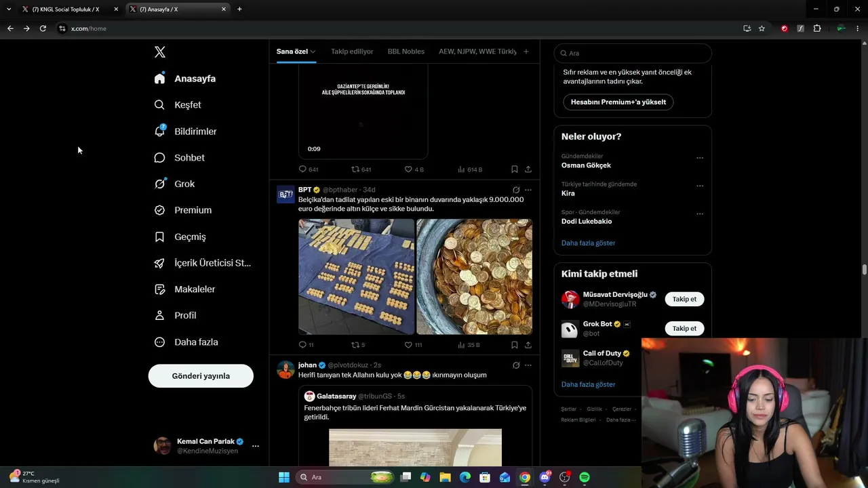The height and width of the screenshot is (488, 868).
Task: Open the Chrome profile avatar
Action: tap(841, 28)
